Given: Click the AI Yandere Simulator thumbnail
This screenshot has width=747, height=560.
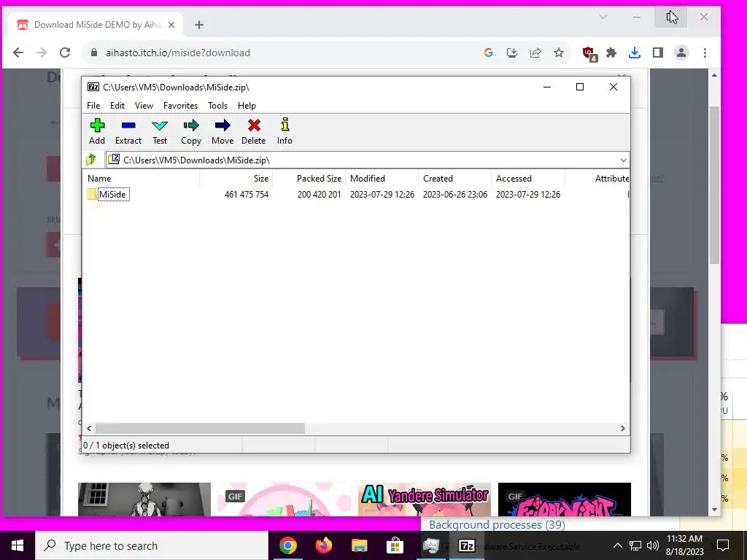Looking at the screenshot, I should (424, 499).
